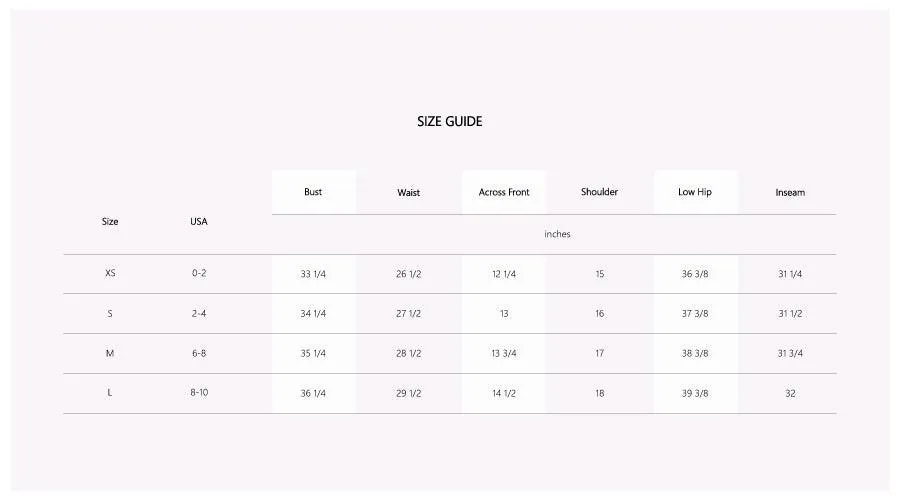The height and width of the screenshot is (500, 900).
Task: Click the Size column label
Action: pos(110,221)
